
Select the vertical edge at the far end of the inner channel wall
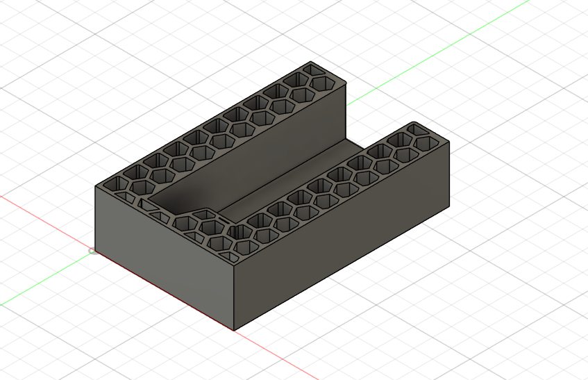point(346,113)
